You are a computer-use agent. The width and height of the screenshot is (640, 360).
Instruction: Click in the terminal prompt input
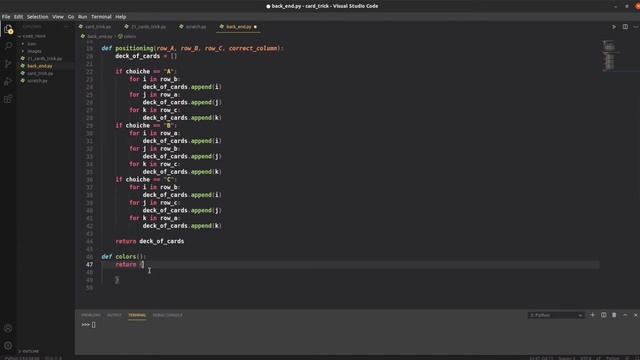pyautogui.click(x=94, y=325)
